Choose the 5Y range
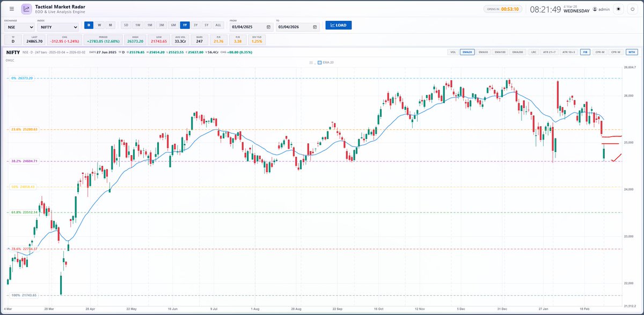Image resolution: width=644 pixels, height=315 pixels. (x=207, y=25)
